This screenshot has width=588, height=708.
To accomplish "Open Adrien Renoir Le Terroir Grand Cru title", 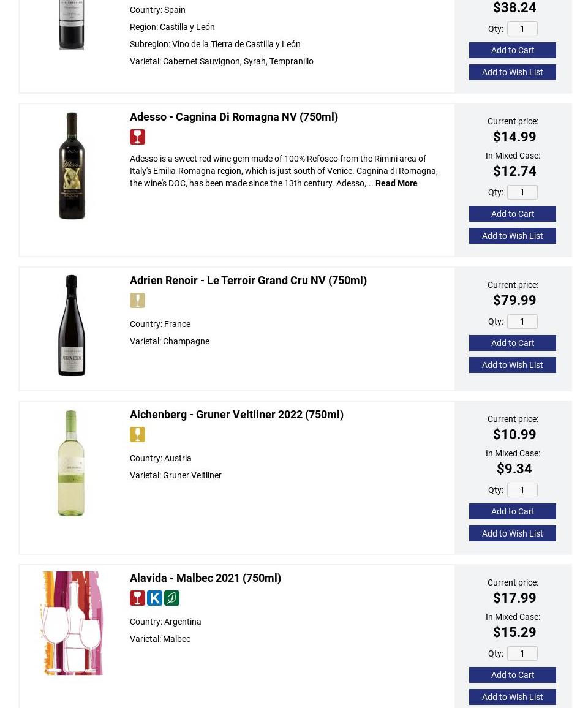I will tap(248, 280).
